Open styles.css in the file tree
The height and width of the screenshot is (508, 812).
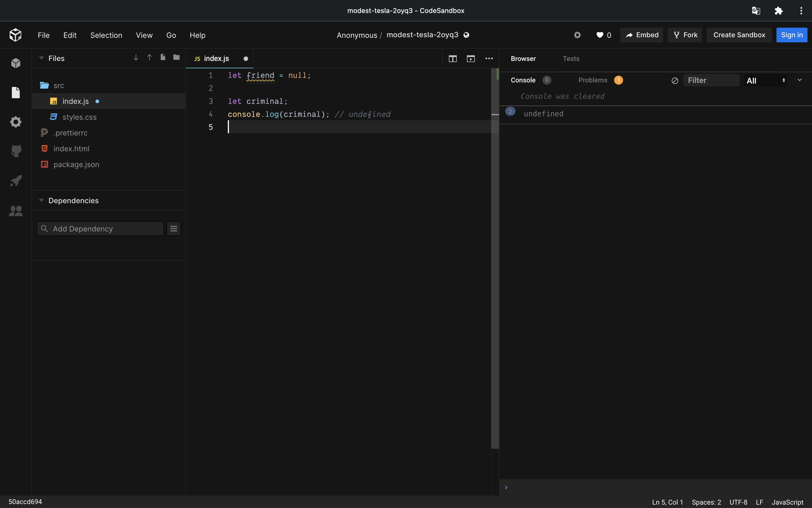pos(109,117)
